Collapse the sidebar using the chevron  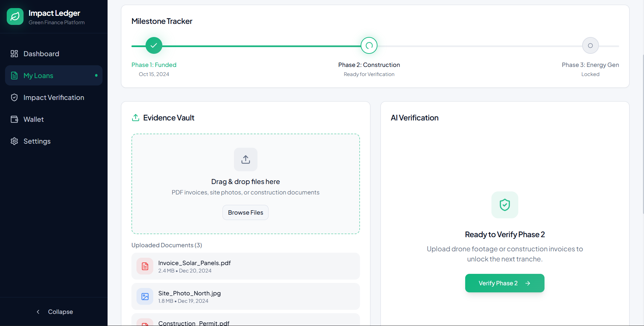tap(38, 312)
